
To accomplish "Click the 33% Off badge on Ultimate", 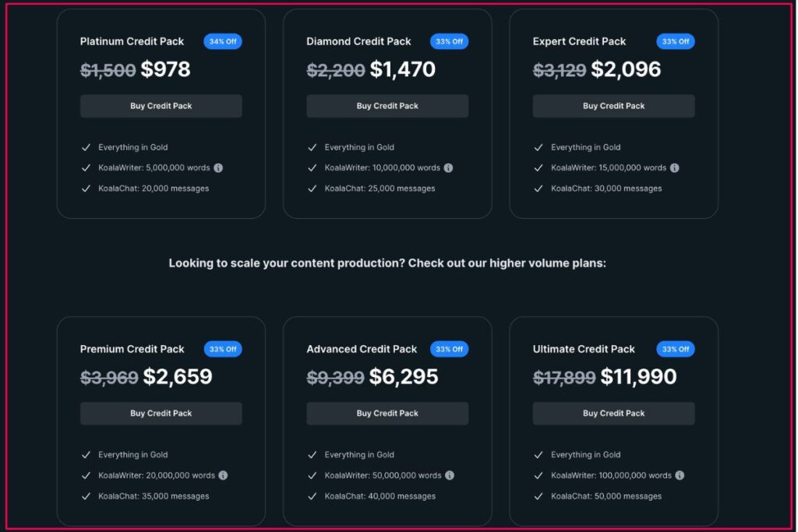I will [x=676, y=349].
